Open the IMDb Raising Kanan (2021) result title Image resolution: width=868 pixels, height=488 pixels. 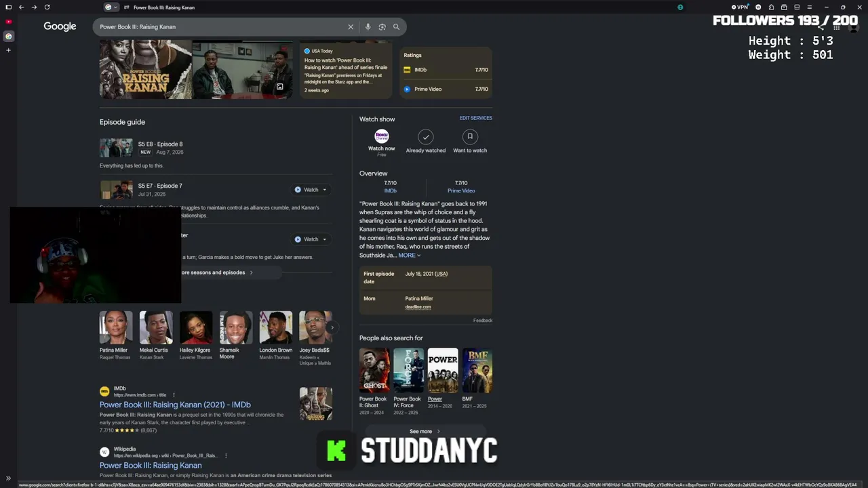pos(175,405)
